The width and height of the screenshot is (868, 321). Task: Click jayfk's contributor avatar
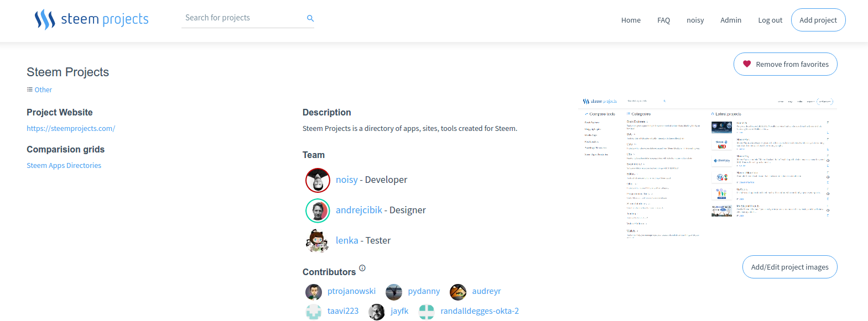377,312
